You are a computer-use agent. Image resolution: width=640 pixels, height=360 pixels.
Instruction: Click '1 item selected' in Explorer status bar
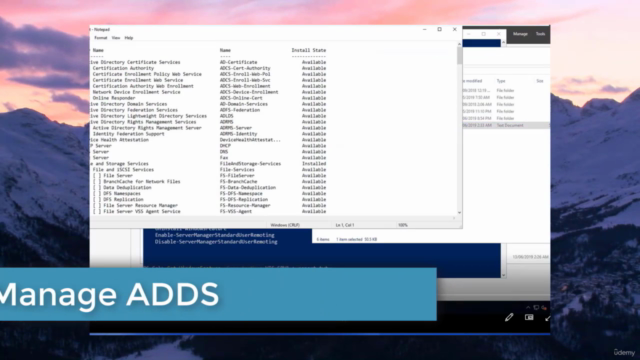click(349, 240)
